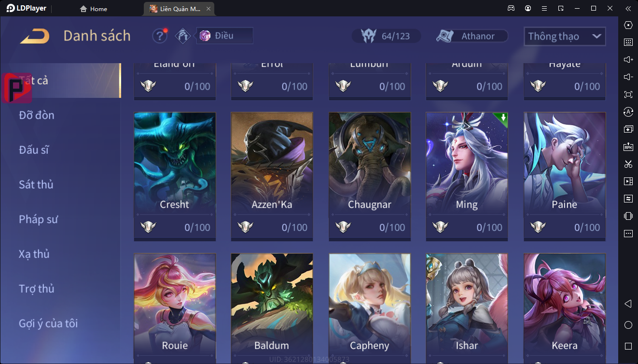Select the Cresht hero card
The height and width of the screenshot is (364, 638).
[x=175, y=177]
